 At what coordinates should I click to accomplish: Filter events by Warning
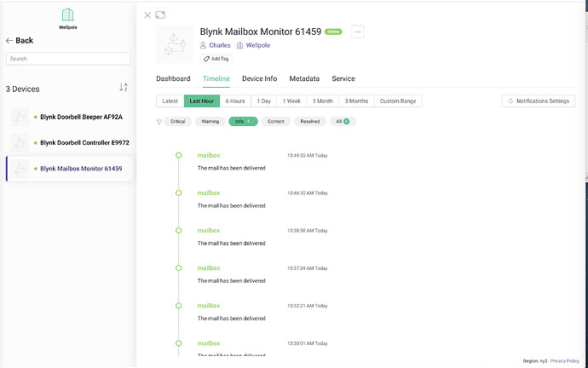tap(210, 122)
